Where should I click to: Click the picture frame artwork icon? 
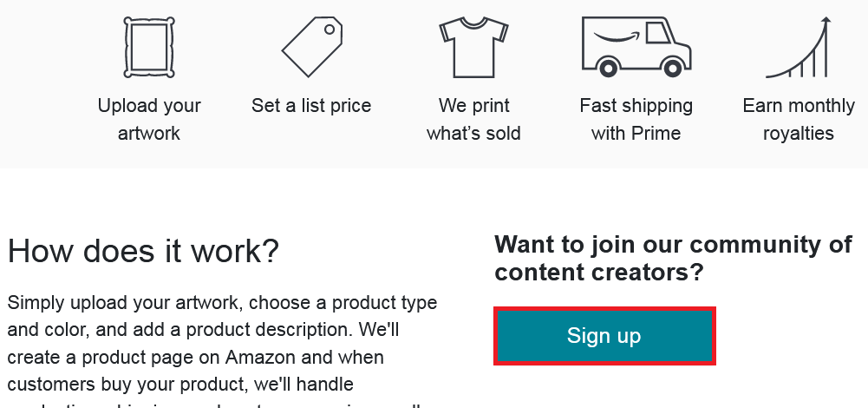[149, 47]
